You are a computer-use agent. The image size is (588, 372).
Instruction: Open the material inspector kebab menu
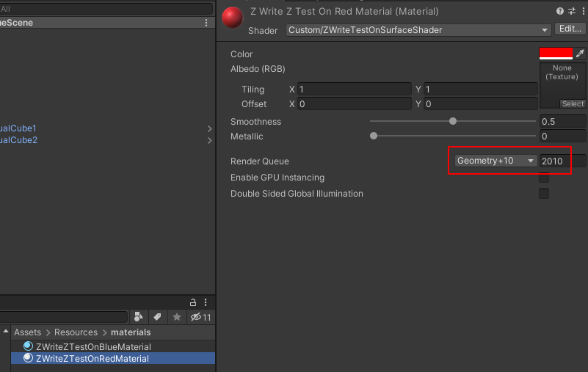pos(584,11)
